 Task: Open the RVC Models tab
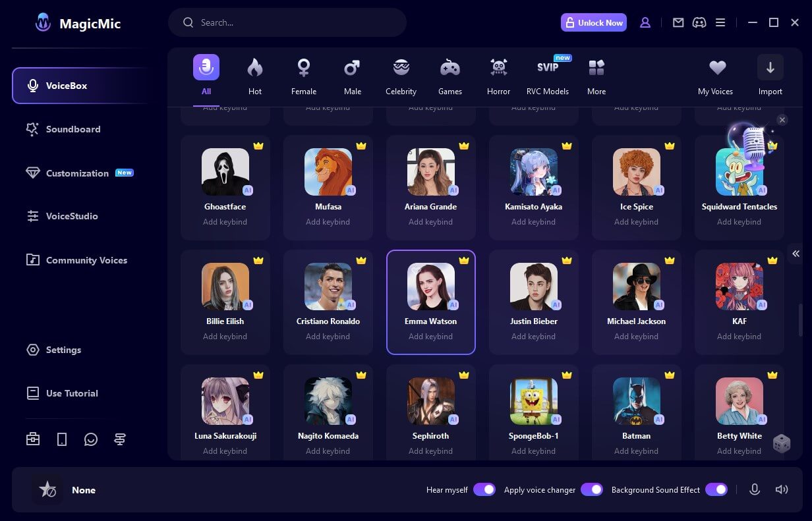click(x=548, y=75)
